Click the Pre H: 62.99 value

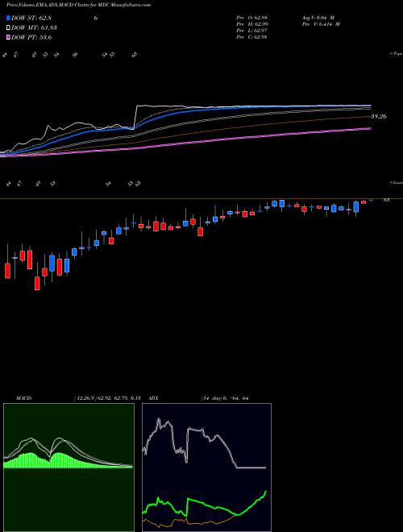click(x=251, y=24)
